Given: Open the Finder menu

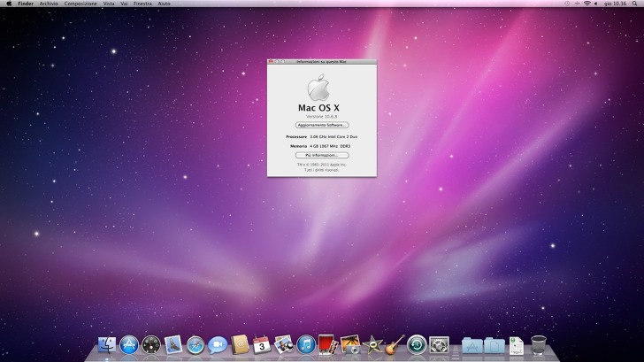Looking at the screenshot, I should click(x=26, y=4).
